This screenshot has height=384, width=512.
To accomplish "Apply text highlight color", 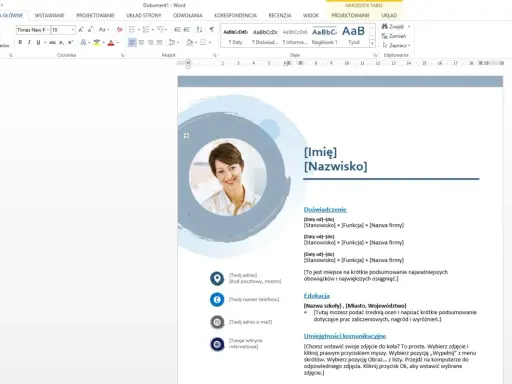I will [97, 42].
